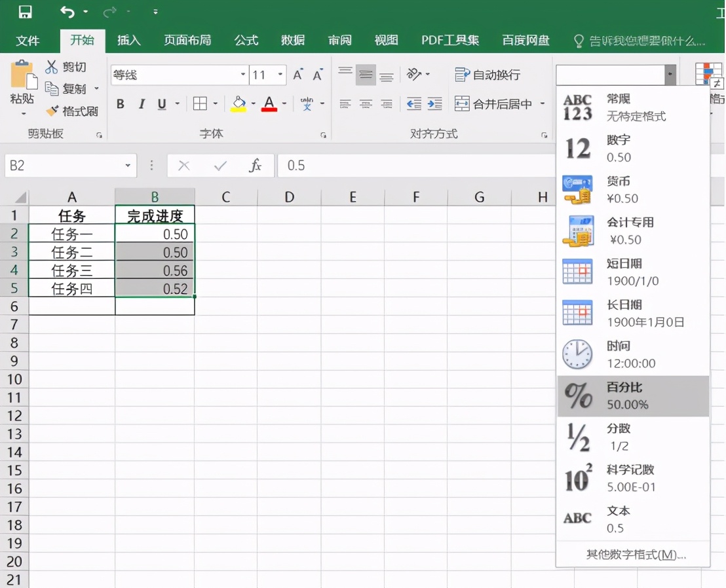Screen dimensions: 726x588
Task: Click the phonetic guide 文 icon
Action: pos(307,104)
